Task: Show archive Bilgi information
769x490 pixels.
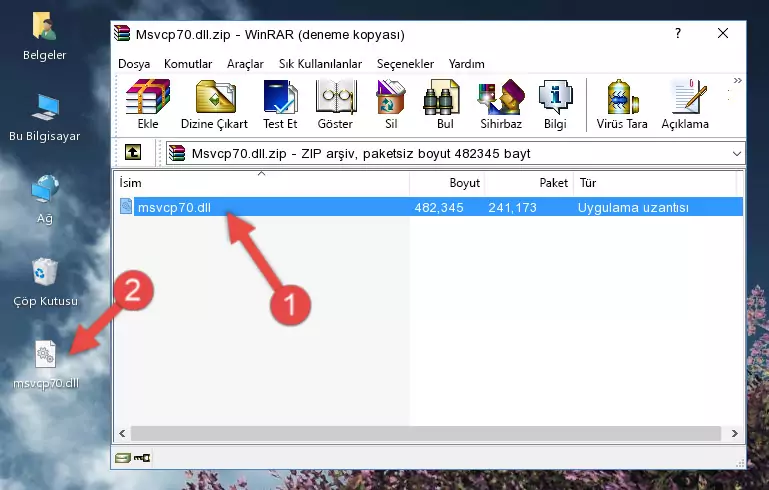Action: (x=555, y=104)
